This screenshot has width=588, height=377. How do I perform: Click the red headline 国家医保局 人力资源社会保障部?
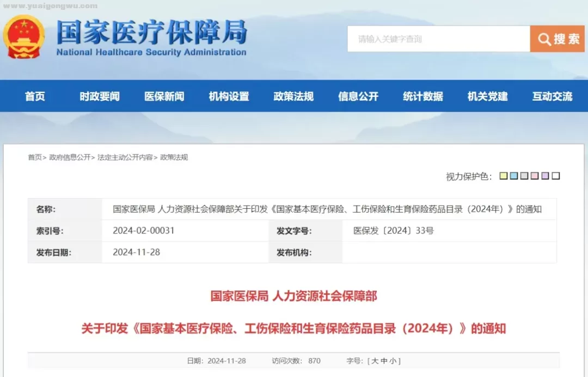coord(293,296)
